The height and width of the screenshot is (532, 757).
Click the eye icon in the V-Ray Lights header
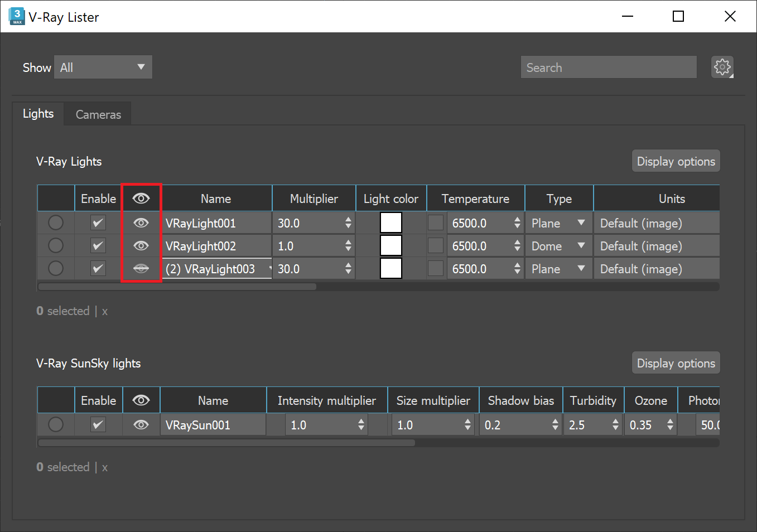[x=141, y=198]
